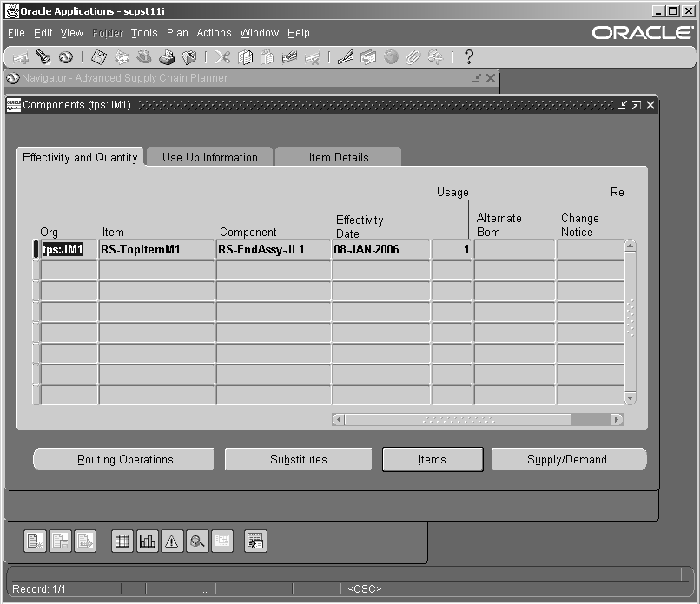Switch to Item Details tab
This screenshot has height=604, width=700.
(x=339, y=157)
